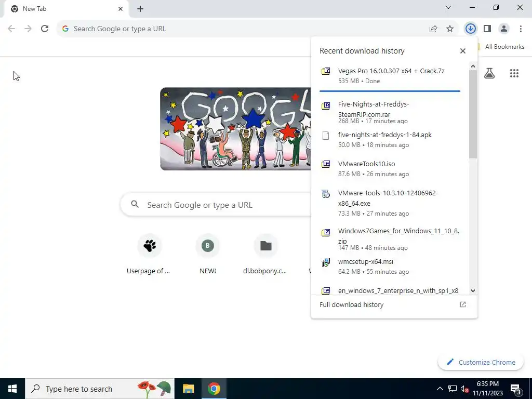This screenshot has height=399, width=532.
Task: Open dl.bobpony.c... shortcut
Action: point(265,255)
